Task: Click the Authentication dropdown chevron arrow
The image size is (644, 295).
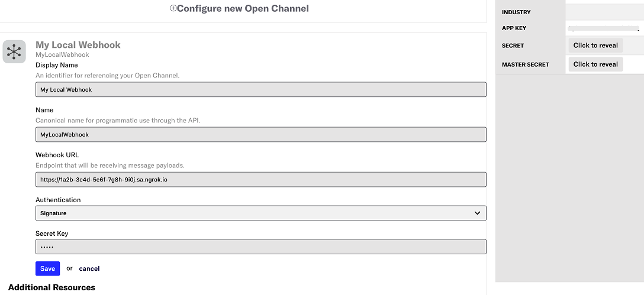Action: (x=477, y=213)
